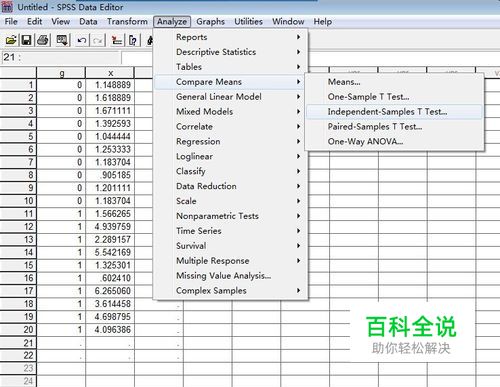The image size is (500, 387).
Task: Click the SPSS icon in title bar
Action: [x=7, y=7]
